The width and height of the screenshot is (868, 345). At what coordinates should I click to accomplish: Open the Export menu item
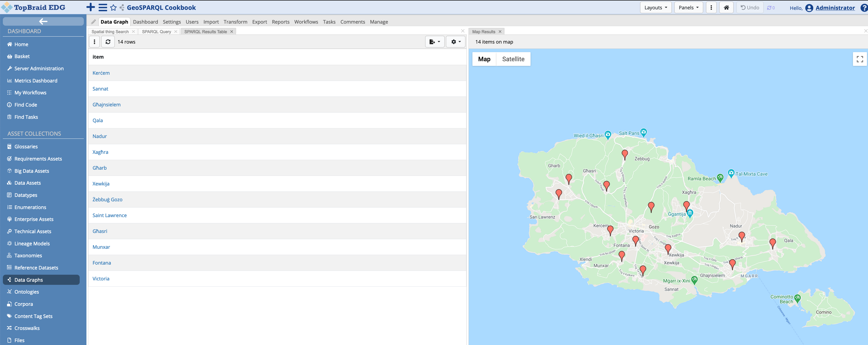(x=259, y=22)
